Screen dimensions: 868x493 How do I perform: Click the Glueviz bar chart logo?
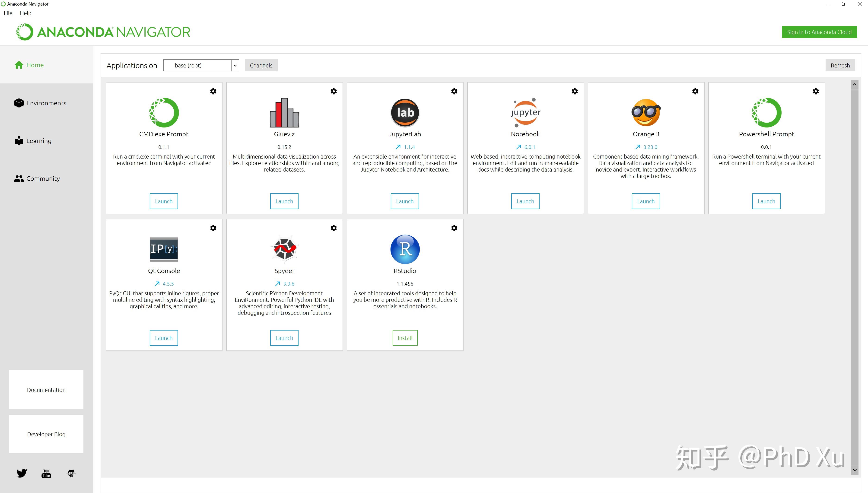284,112
